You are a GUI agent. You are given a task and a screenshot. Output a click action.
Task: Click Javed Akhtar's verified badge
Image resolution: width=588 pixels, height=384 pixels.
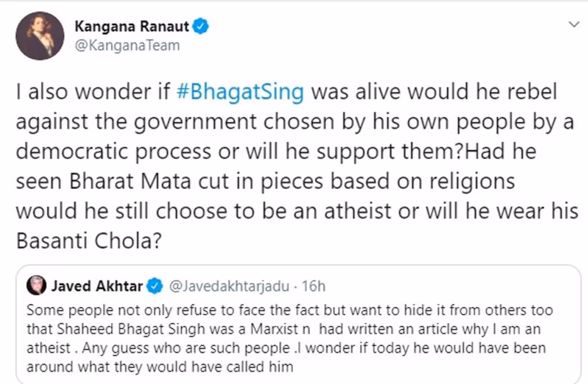click(x=155, y=286)
